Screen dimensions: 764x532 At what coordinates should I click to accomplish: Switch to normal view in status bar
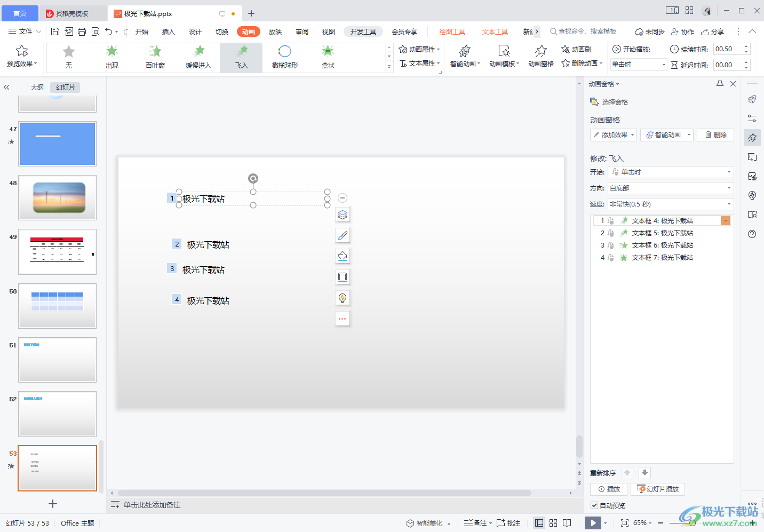(539, 523)
